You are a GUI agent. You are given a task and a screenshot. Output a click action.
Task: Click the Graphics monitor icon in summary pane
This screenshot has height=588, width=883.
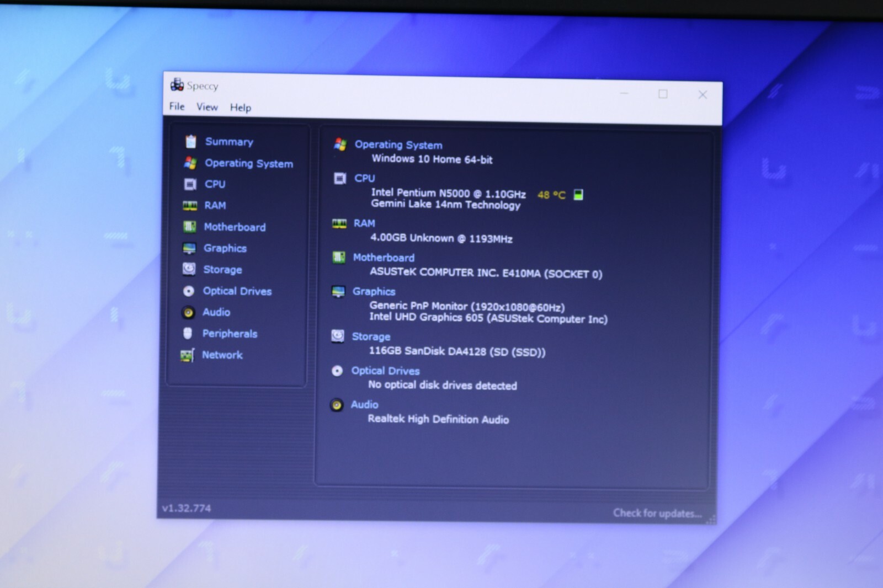(338, 291)
